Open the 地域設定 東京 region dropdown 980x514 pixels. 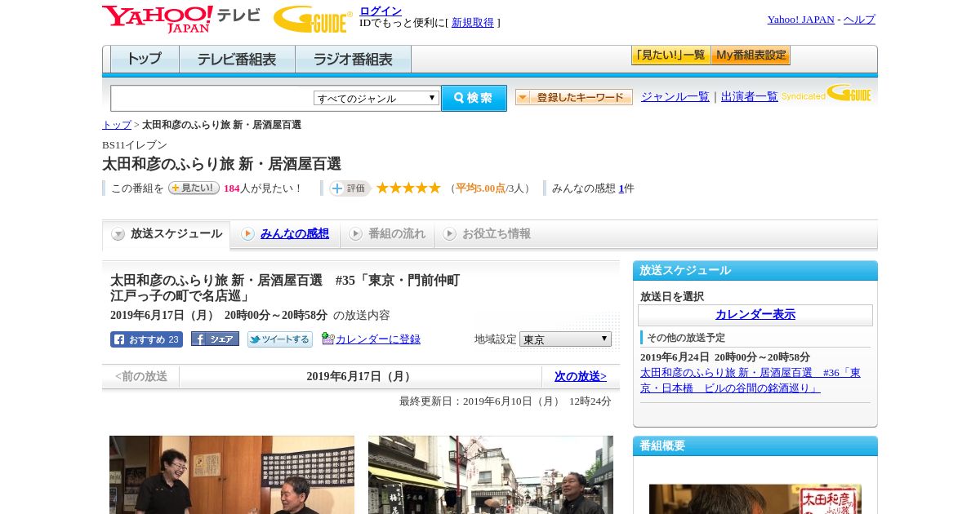click(565, 339)
